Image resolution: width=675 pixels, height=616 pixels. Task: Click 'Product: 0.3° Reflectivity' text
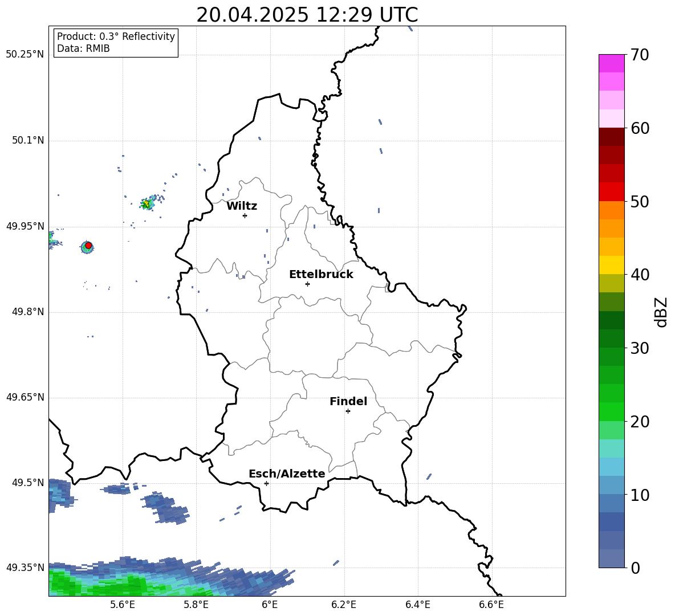point(116,36)
